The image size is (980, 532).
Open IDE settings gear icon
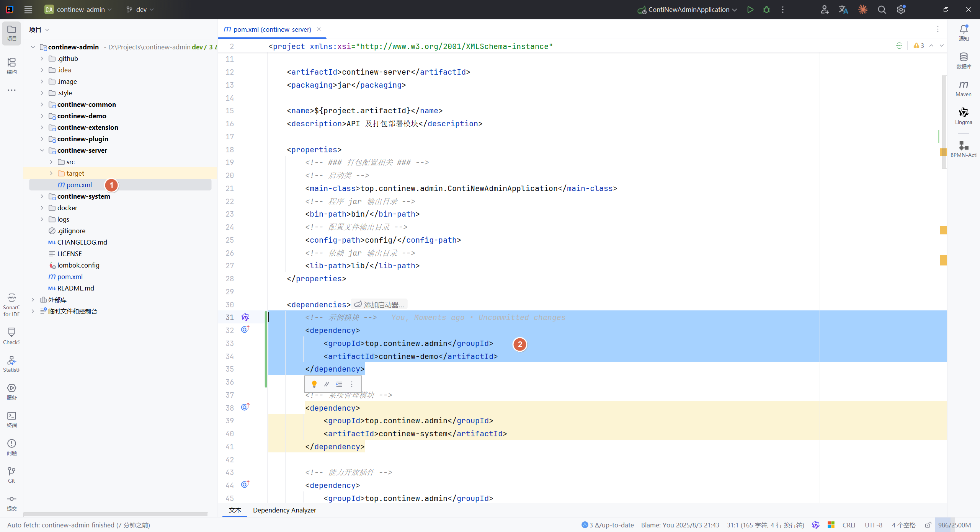pyautogui.click(x=901, y=10)
